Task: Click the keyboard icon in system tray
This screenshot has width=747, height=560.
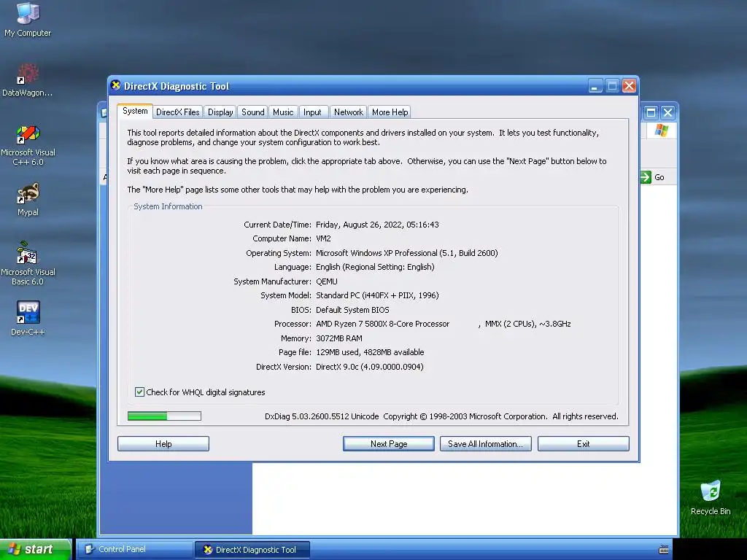Action: click(x=664, y=550)
